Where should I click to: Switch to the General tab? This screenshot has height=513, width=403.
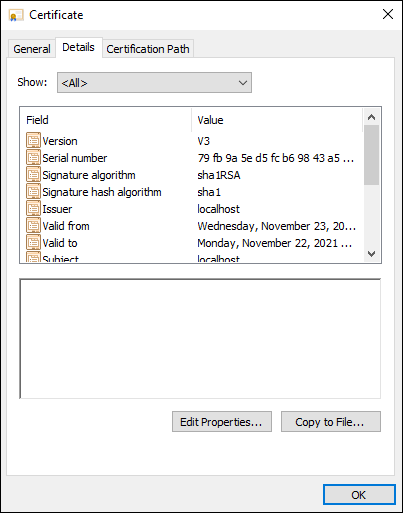point(32,49)
